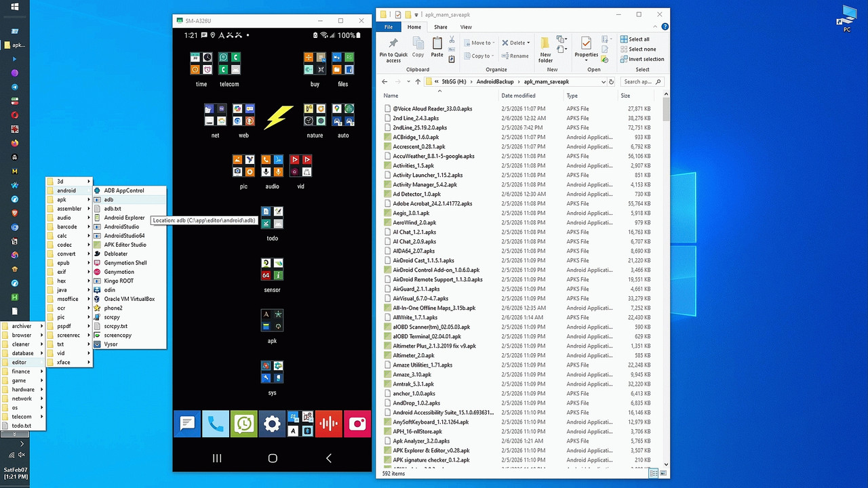Expand the 'network' menu folder
Screen dimensions: 868x488
(x=23, y=399)
